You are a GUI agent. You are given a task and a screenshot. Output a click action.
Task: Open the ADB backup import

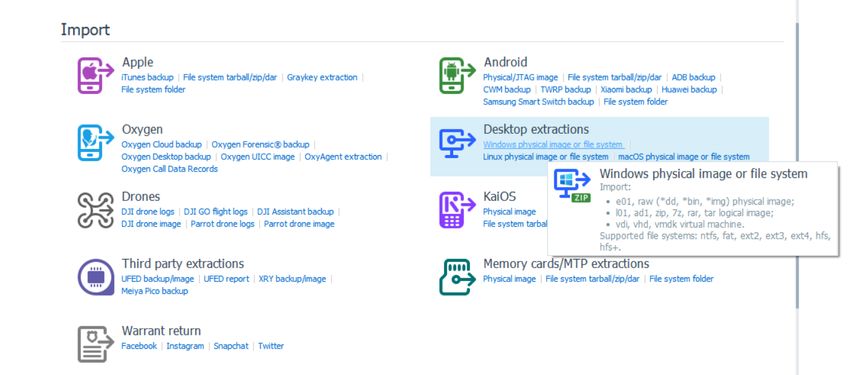(693, 77)
